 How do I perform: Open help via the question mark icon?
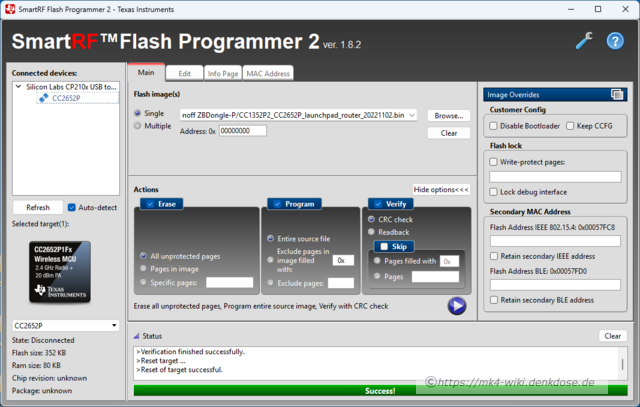[x=615, y=41]
